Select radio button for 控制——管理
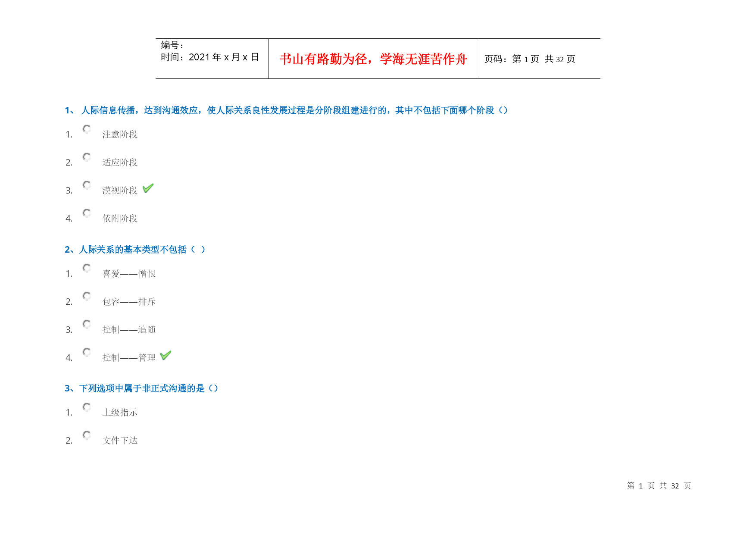 point(87,352)
